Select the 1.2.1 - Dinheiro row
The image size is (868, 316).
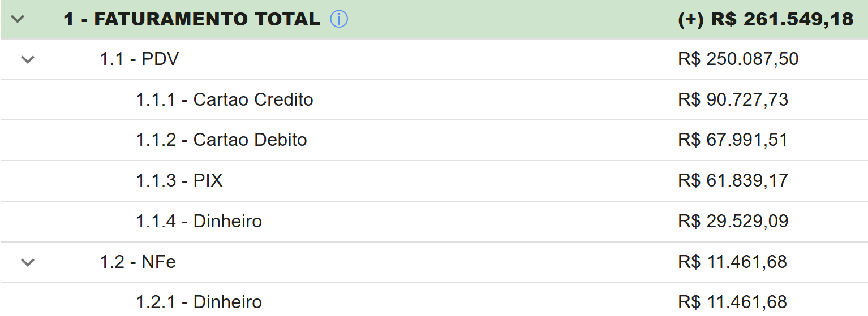[199, 302]
